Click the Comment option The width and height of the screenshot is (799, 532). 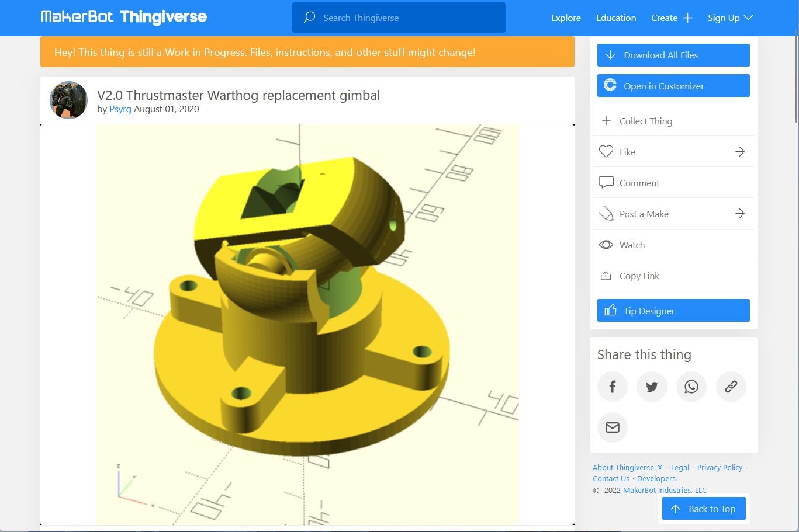point(673,183)
